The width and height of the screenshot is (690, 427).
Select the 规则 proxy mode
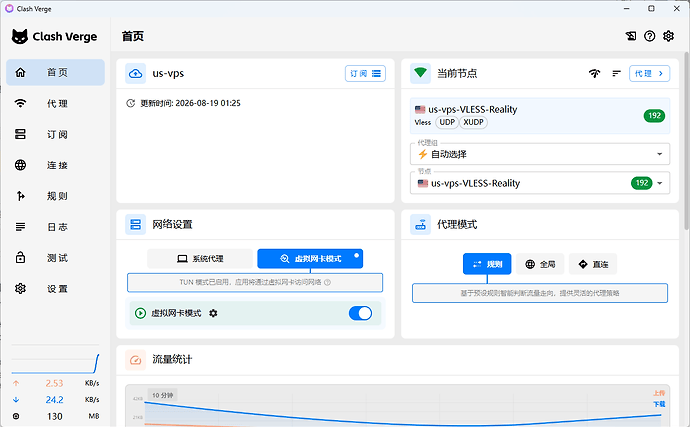[x=487, y=264]
